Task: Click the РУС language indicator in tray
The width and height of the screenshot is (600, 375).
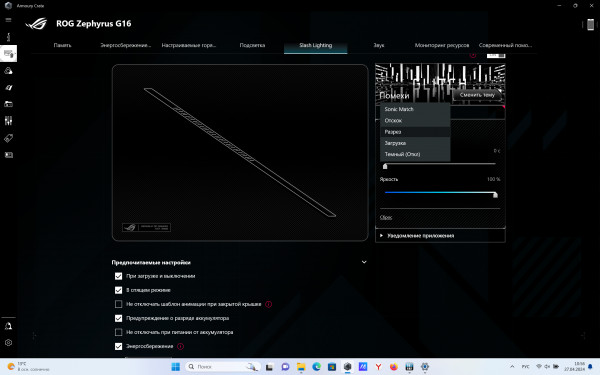Action: tap(525, 367)
